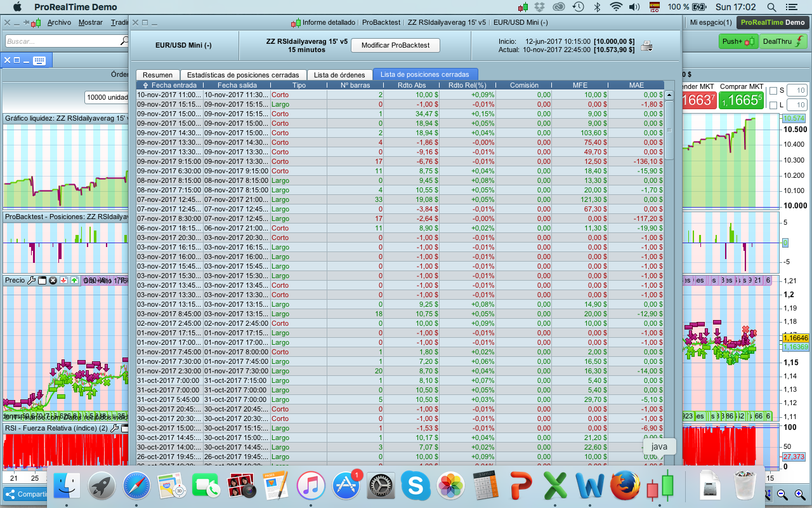
Task: Open Estadísticas de posiciones cerradas tab
Action: coord(244,75)
